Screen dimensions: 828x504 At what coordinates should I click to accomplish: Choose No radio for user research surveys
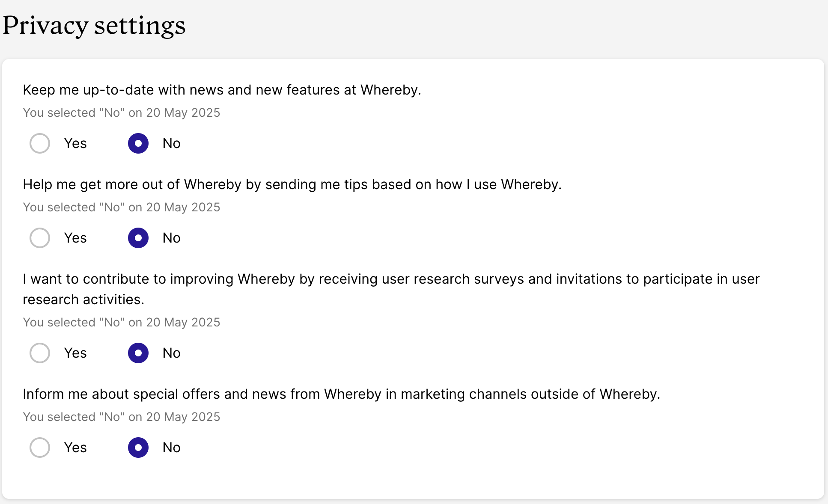(x=138, y=353)
